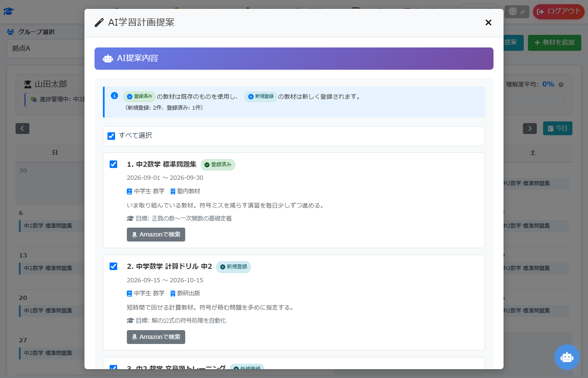Toggle the すべて選択 checkbox
Viewport: 588px width, 378px height.
[x=111, y=136]
